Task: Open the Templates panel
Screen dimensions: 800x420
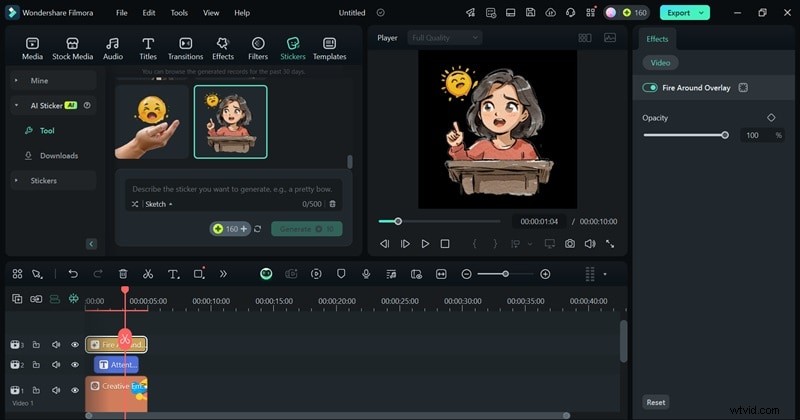Action: click(330, 49)
